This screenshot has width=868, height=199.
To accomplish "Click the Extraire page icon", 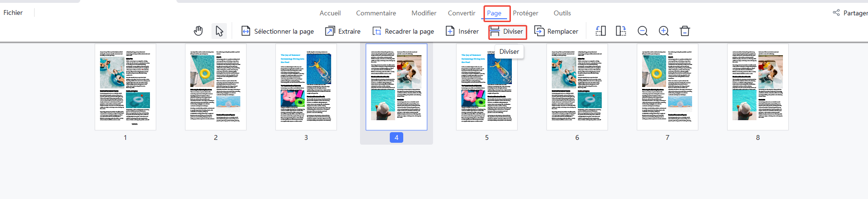I will tap(330, 31).
